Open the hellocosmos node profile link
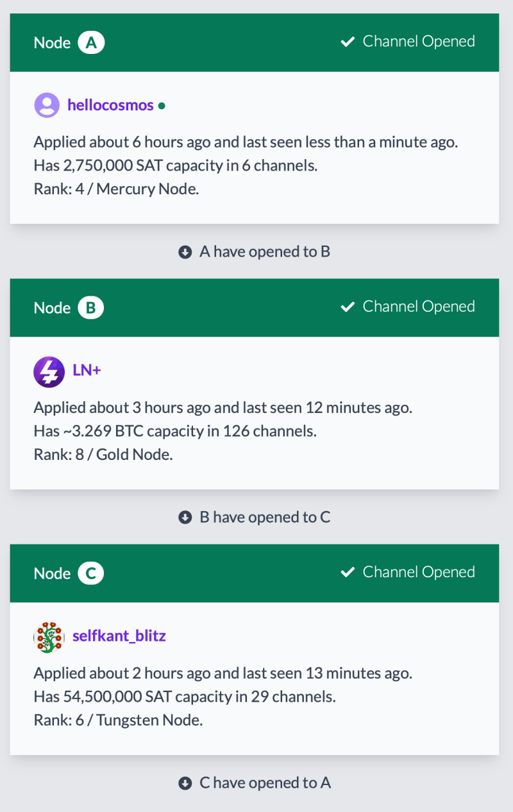Screen dimensions: 513x812 (x=110, y=105)
